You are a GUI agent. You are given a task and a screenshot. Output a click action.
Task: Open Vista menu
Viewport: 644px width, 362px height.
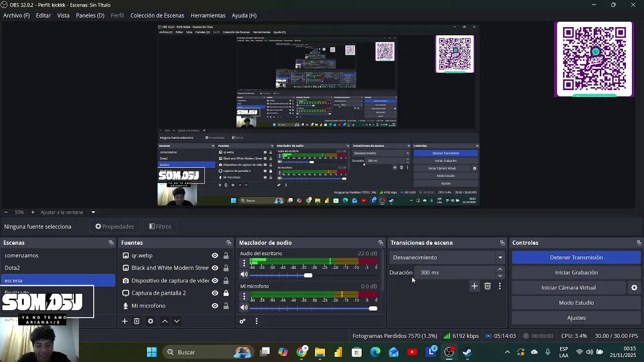[x=63, y=16]
